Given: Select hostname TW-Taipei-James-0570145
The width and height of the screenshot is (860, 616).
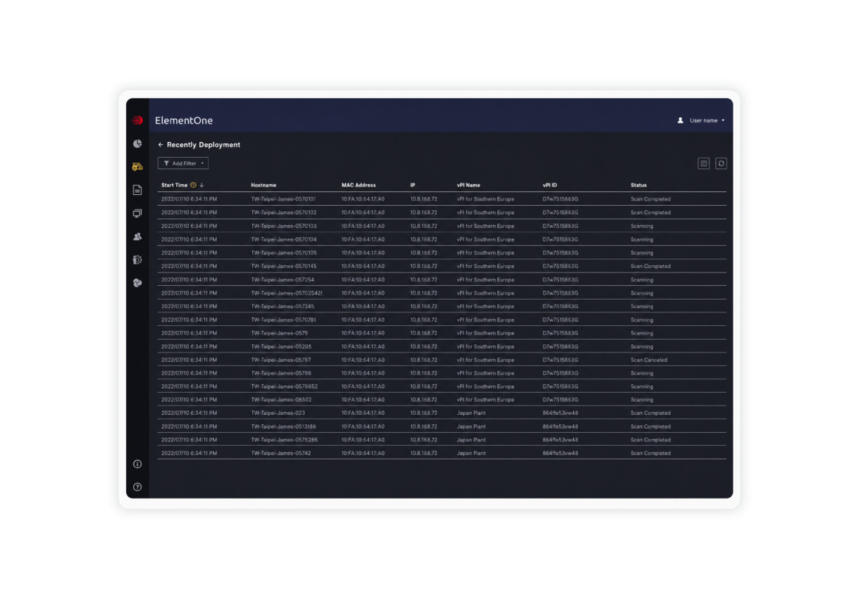Looking at the screenshot, I should click(284, 266).
